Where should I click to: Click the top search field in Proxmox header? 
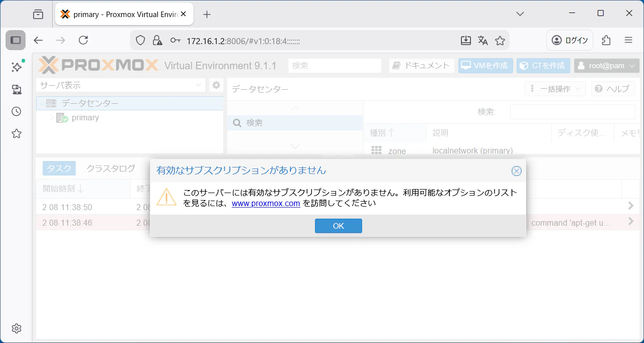pyautogui.click(x=335, y=66)
